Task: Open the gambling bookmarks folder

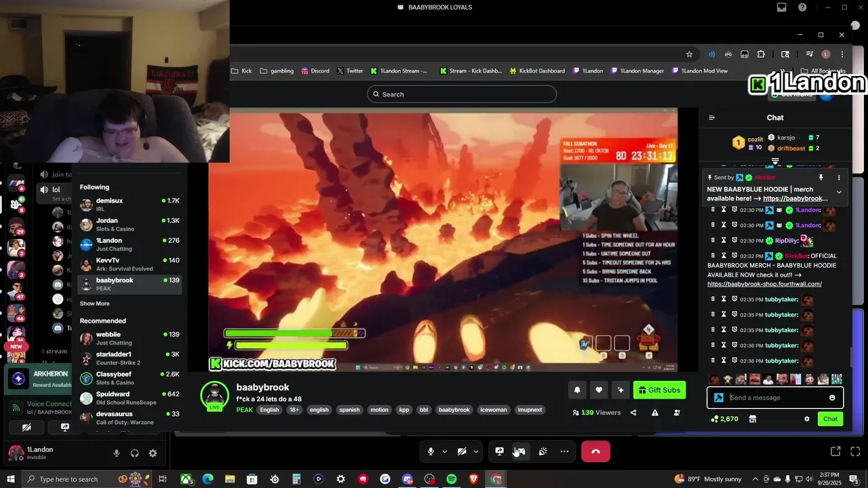Action: click(x=276, y=70)
